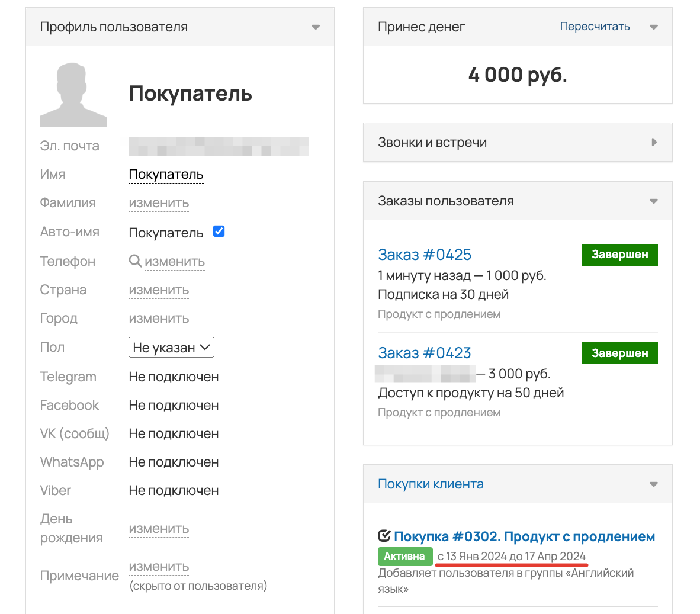The image size is (700, 614).
Task: Click the VK (сообщ) Не подключен status
Action: click(174, 434)
